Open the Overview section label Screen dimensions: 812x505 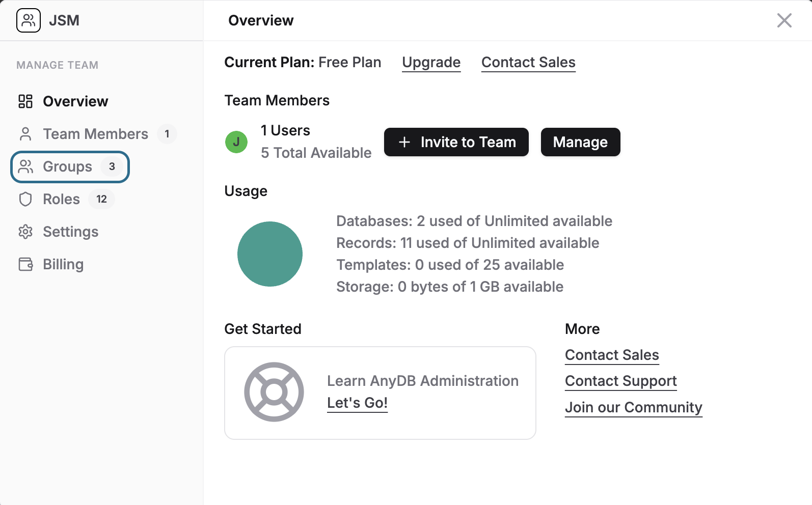[75, 101]
